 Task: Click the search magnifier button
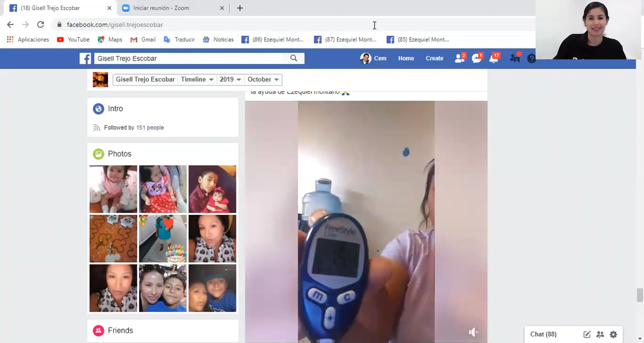(x=294, y=58)
